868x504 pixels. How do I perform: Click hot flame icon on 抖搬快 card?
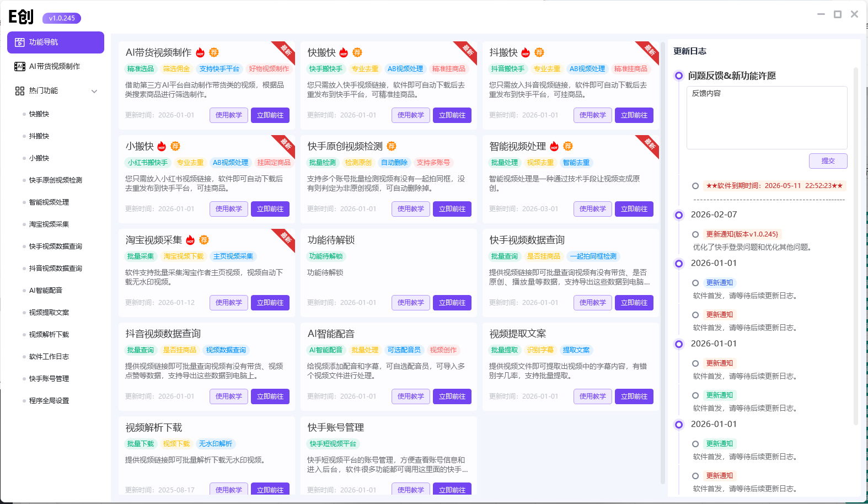pos(526,52)
